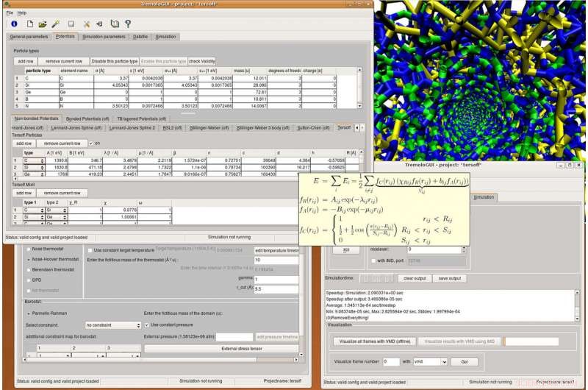This screenshot has height=390, width=588.
Task: Open a project using the folder icon
Action: [43, 24]
